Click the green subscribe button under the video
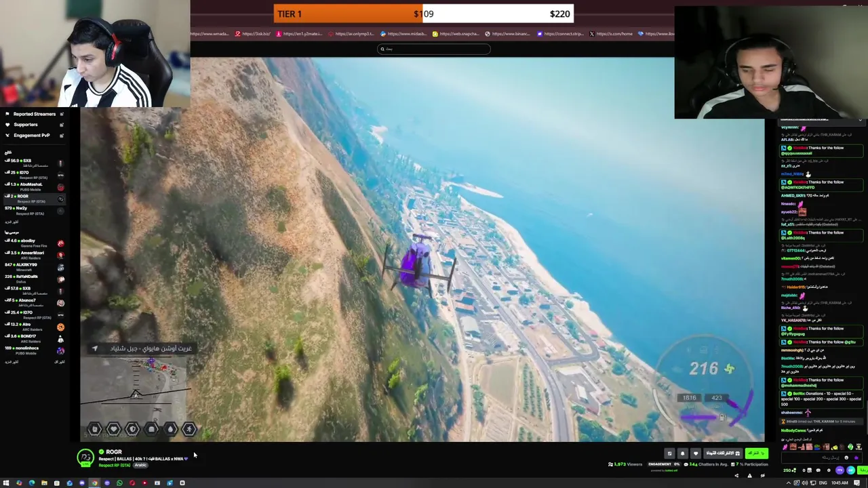The height and width of the screenshot is (488, 868). pos(756,453)
